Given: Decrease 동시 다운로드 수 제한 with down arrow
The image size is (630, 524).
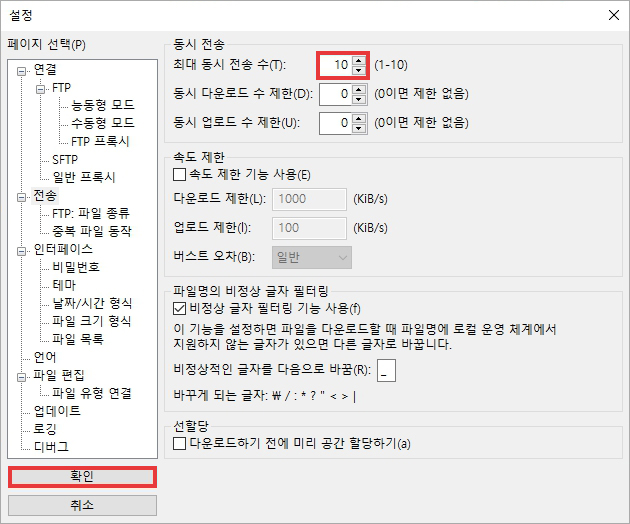Looking at the screenshot, I should (359, 99).
